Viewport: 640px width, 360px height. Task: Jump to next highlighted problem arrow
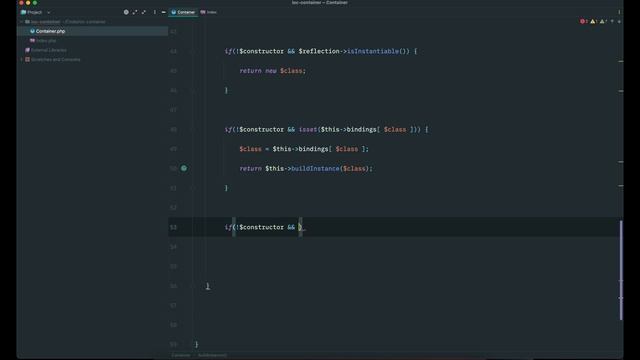click(619, 21)
